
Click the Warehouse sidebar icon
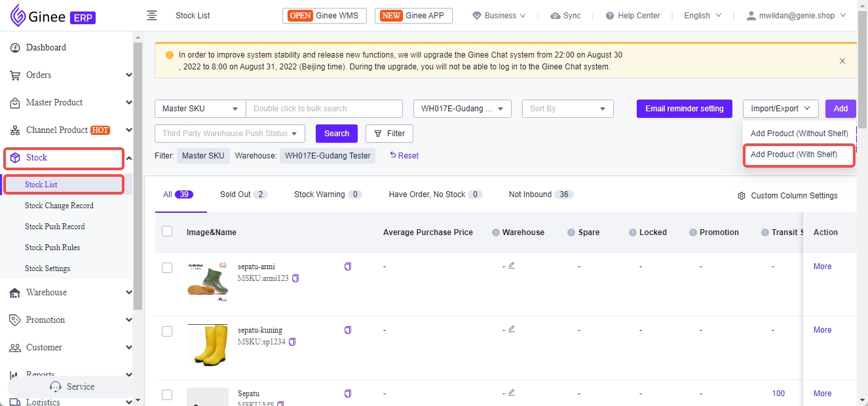tap(14, 293)
